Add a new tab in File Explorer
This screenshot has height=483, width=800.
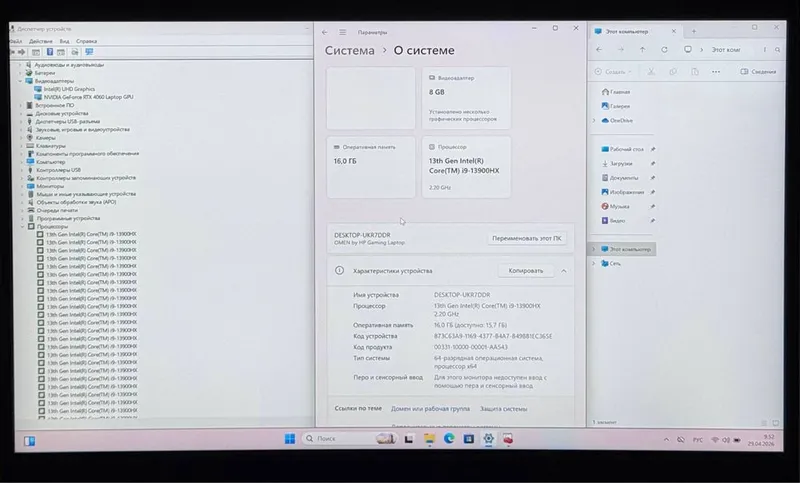(693, 32)
